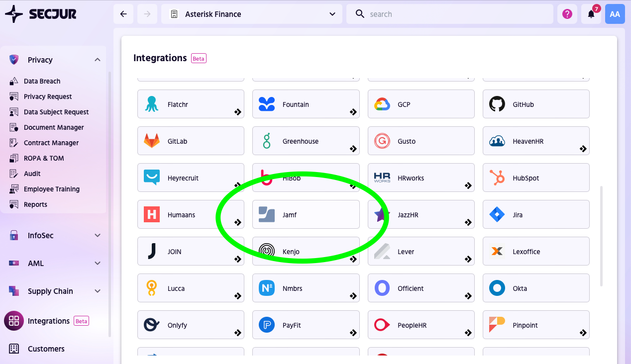The width and height of the screenshot is (631, 364).
Task: Click the Jira logo icon
Action: coord(497,215)
